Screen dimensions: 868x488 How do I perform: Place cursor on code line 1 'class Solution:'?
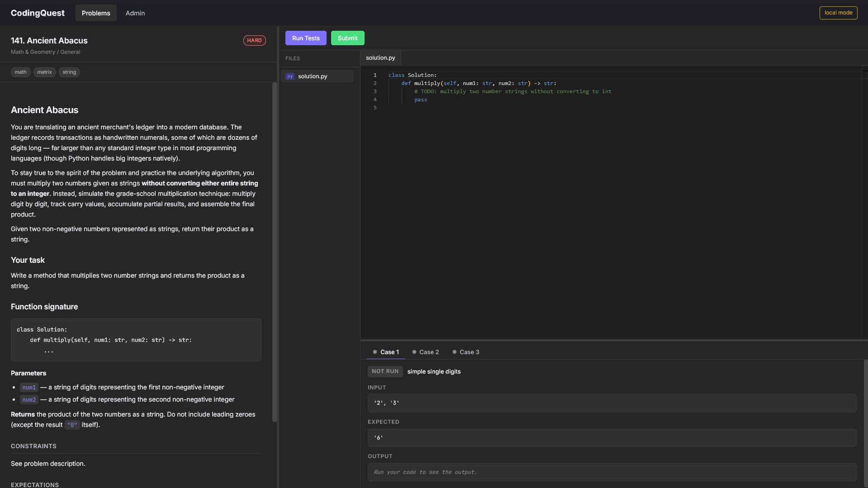(x=413, y=75)
